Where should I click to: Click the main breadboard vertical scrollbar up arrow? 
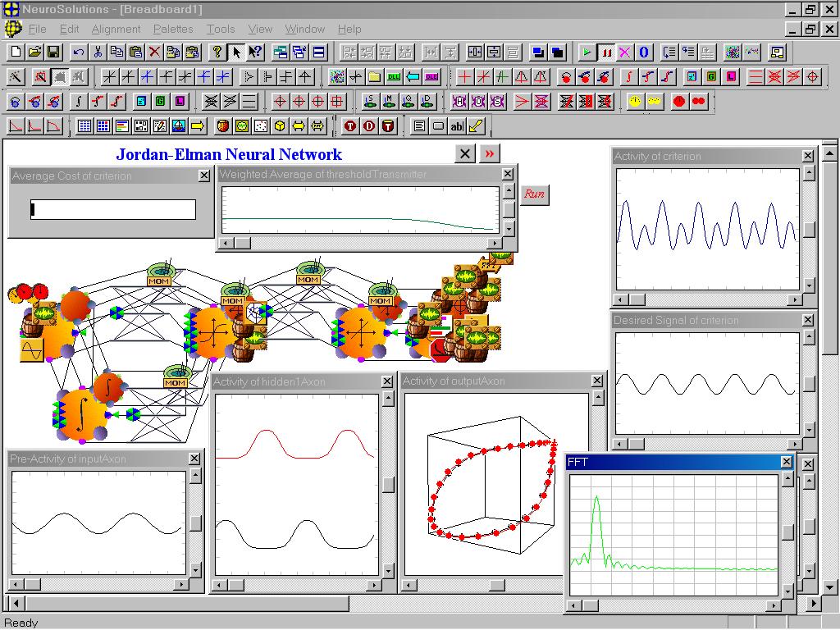tap(830, 154)
